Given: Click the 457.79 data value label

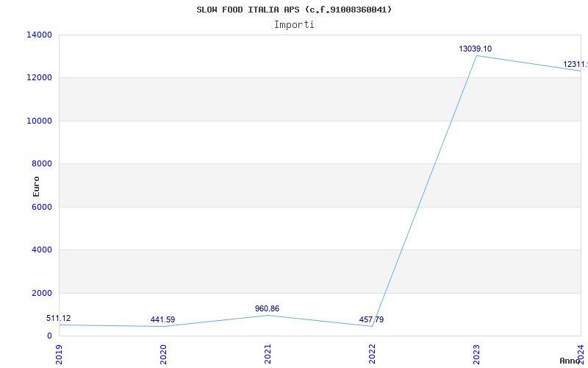Looking at the screenshot, I should coord(371,320).
